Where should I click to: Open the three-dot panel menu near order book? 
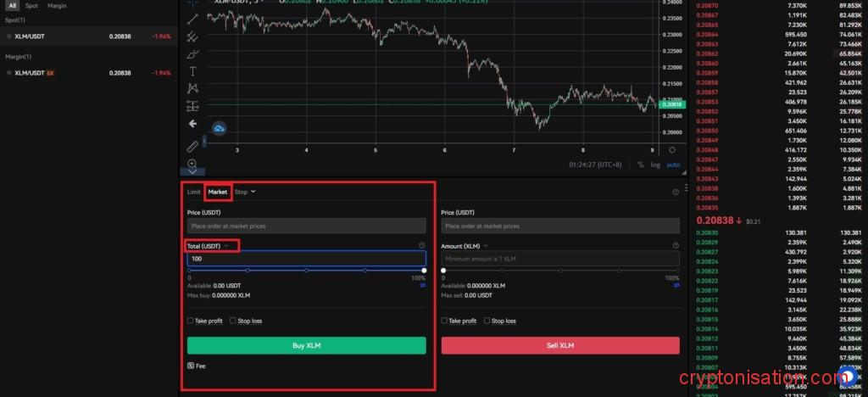(687, 187)
